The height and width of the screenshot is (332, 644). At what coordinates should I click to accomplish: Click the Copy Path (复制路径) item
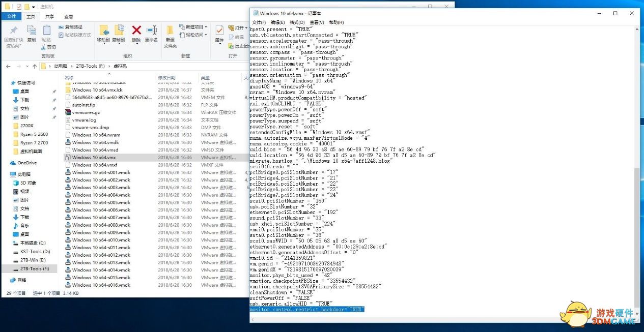coord(70,27)
